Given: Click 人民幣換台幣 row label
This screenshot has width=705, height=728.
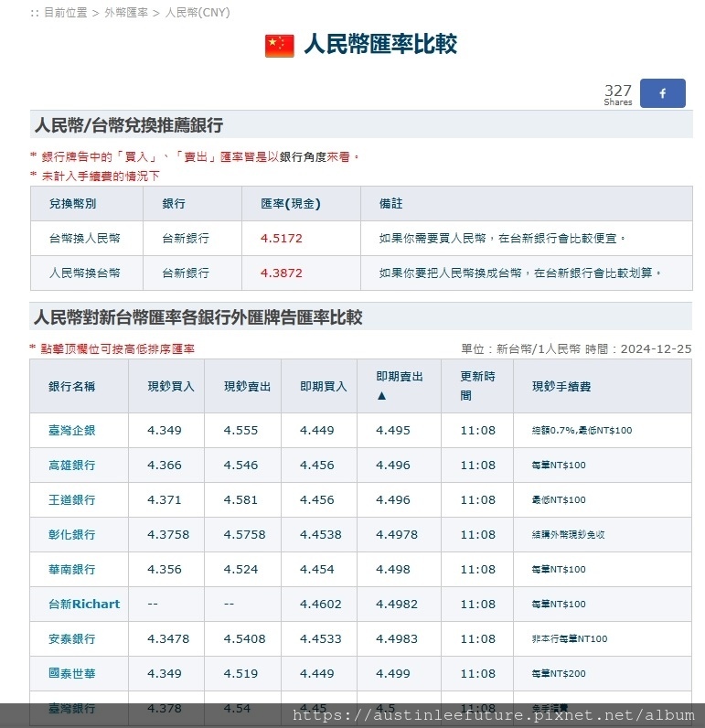Looking at the screenshot, I should point(85,273).
